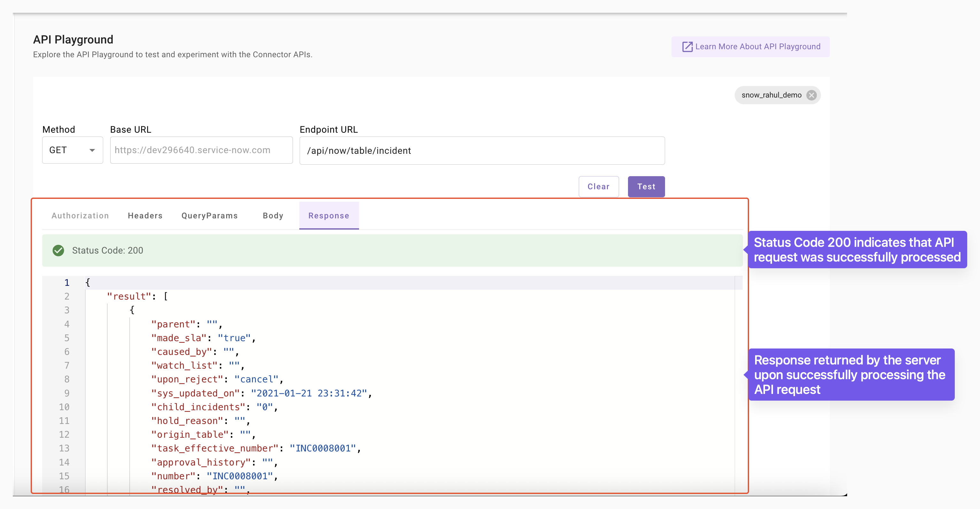This screenshot has width=980, height=509.
Task: Click the "upon_reject": "cancel" line
Action: click(218, 379)
